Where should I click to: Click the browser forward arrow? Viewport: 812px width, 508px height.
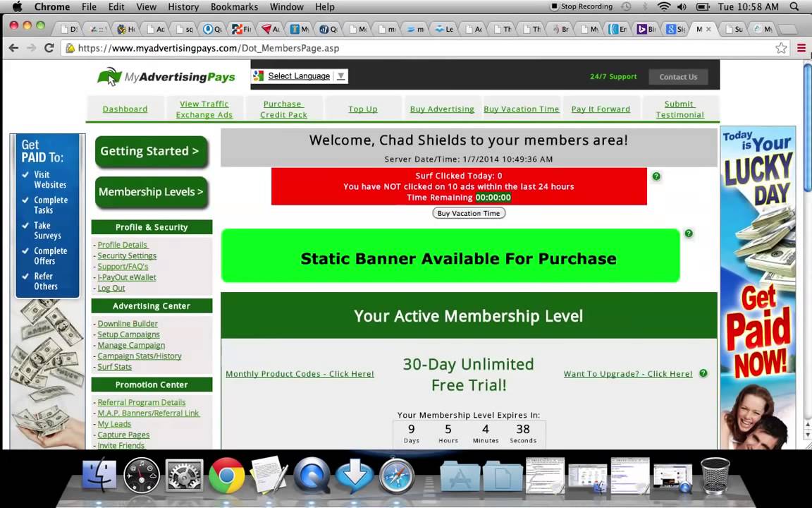[x=32, y=48]
